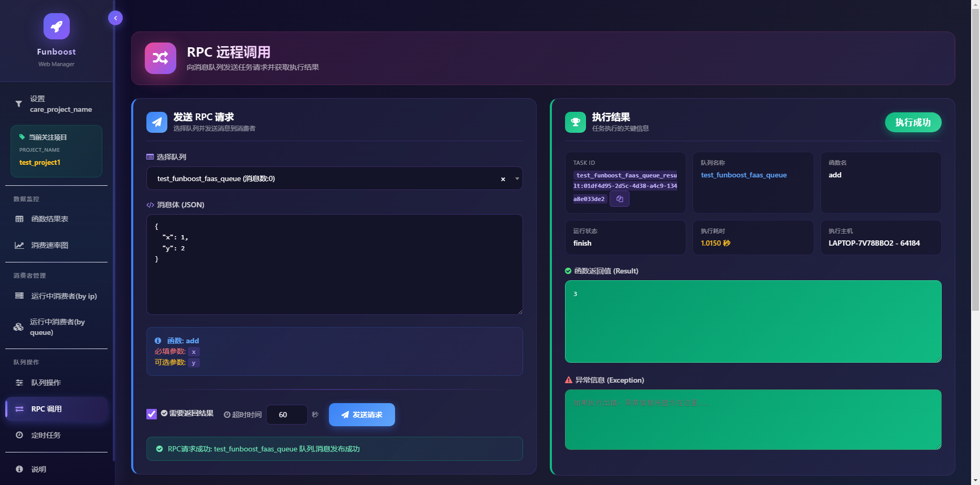Collapse the sidebar with the chevron button
The image size is (980, 485).
(115, 18)
